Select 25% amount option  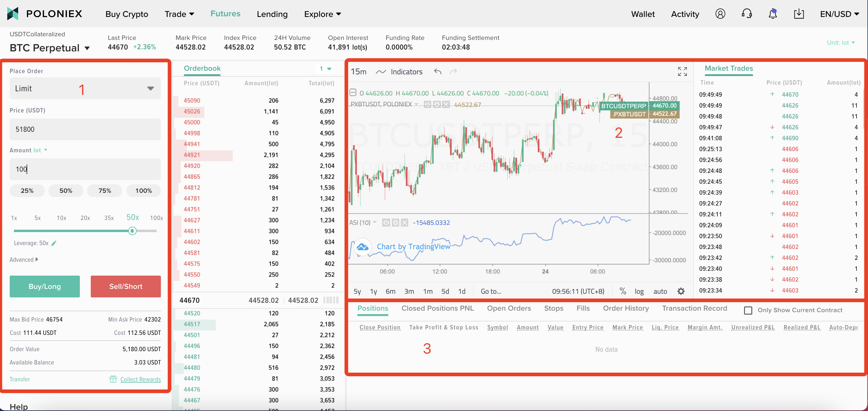tap(27, 190)
